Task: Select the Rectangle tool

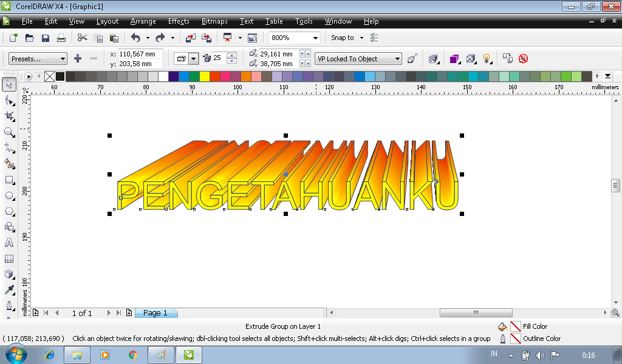Action: (9, 180)
